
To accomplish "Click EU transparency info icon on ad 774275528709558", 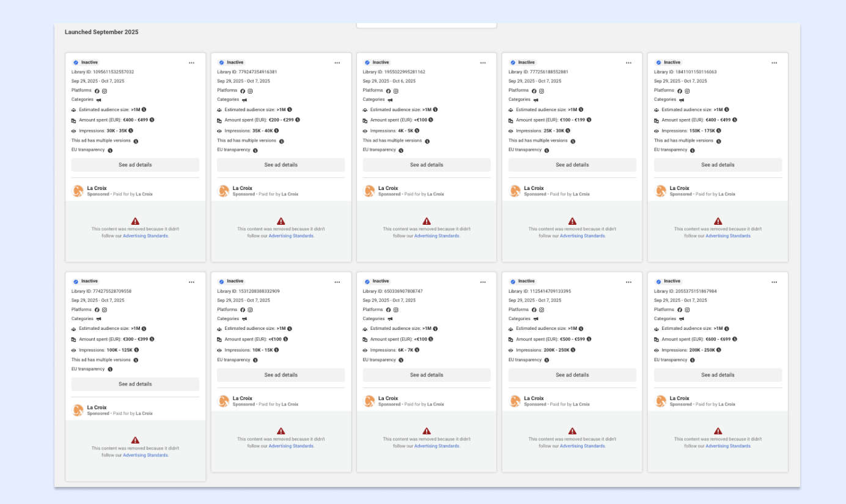I will 110,370.
